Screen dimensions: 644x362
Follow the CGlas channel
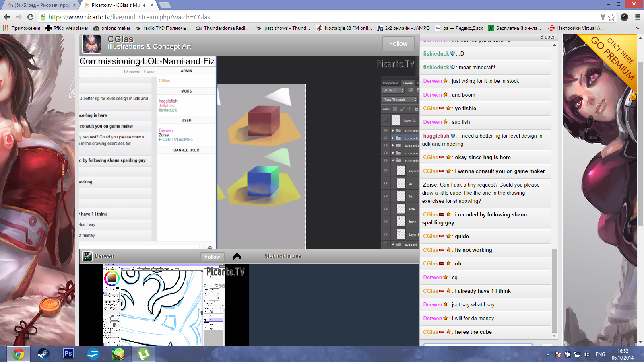point(398,43)
